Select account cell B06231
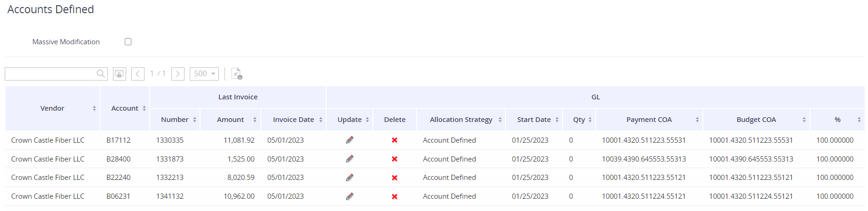868x211 pixels. pyautogui.click(x=118, y=196)
